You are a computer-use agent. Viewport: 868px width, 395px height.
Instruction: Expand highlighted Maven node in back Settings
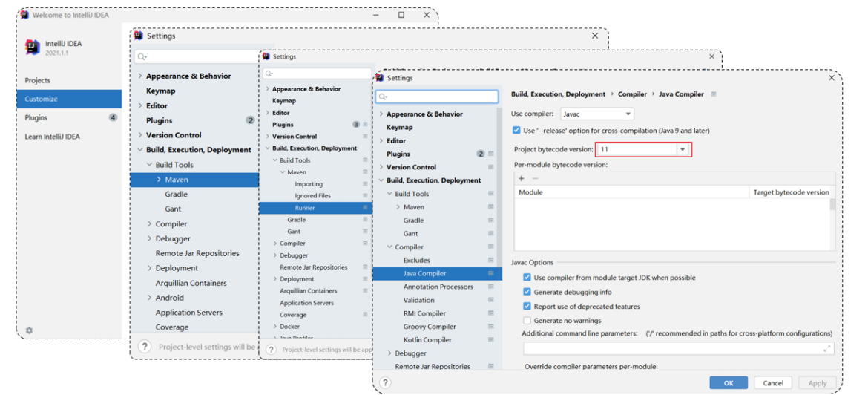tap(159, 180)
